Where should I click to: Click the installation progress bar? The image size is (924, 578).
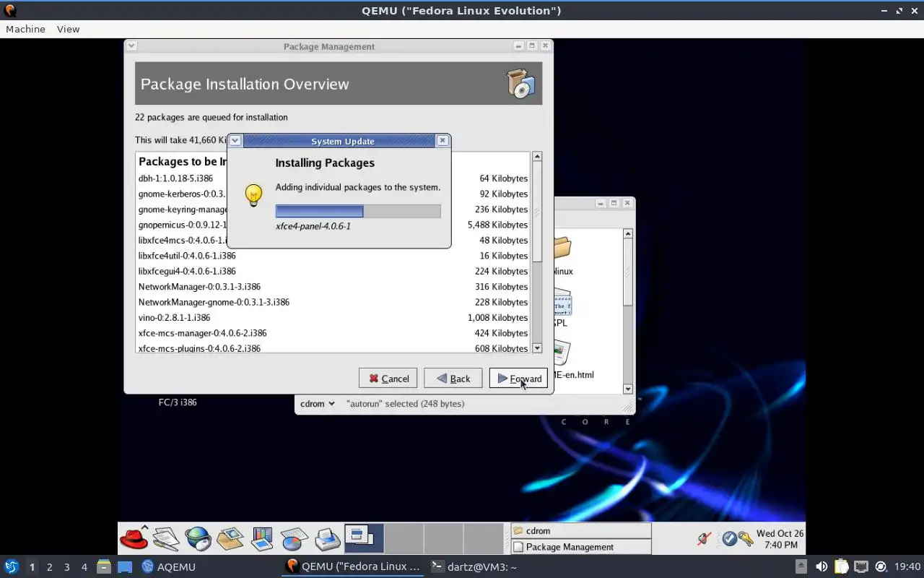coord(358,211)
